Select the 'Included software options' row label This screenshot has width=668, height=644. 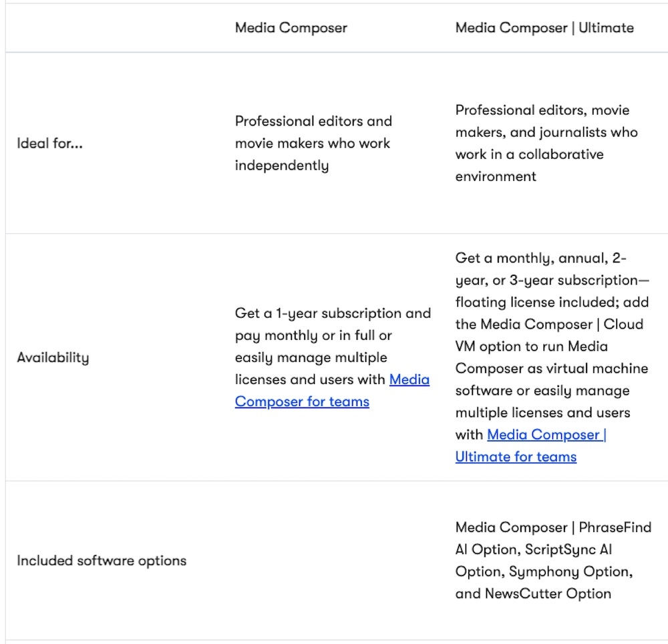pos(101,560)
